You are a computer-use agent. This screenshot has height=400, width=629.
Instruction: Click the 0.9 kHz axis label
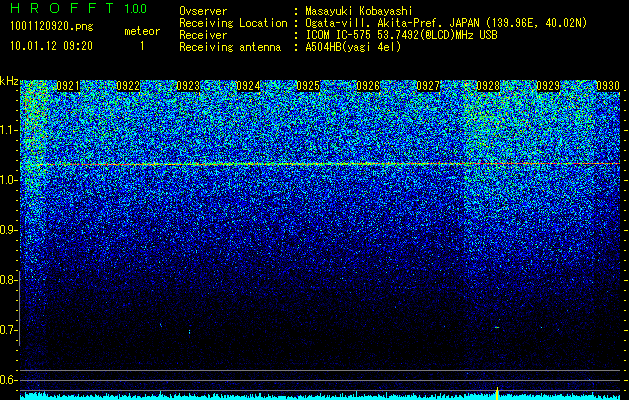coord(8,230)
